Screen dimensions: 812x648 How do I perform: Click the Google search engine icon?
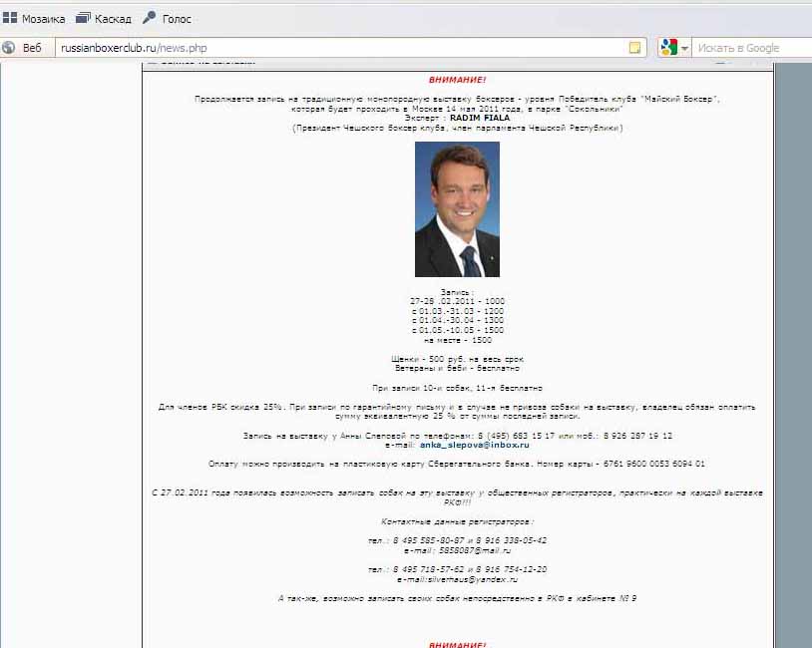tap(667, 48)
